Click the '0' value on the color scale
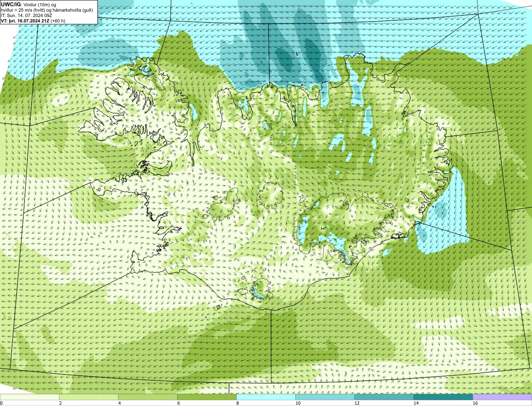The width and height of the screenshot is (532, 406). (x=1, y=403)
